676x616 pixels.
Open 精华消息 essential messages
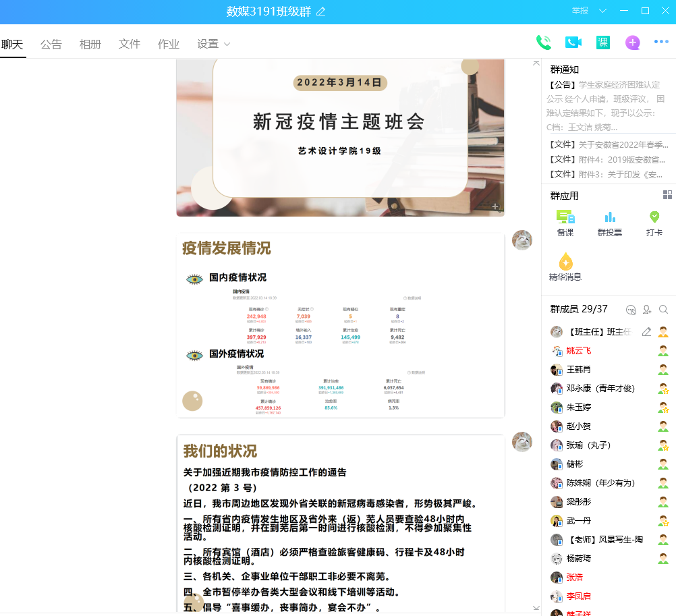565,267
